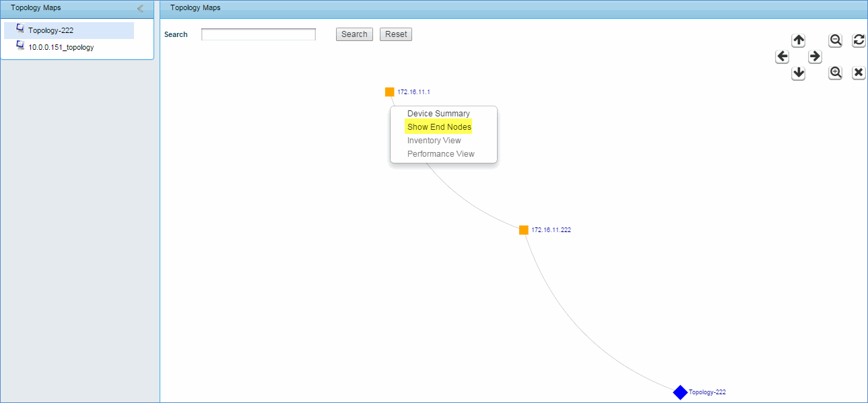Select Show End Nodes menu entry
This screenshot has width=868, height=403.
439,127
